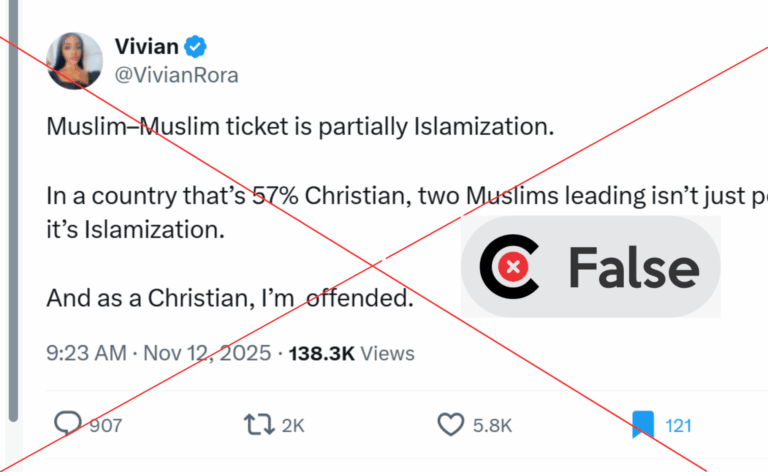Click the repost arrows icon
This screenshot has width=768, height=472.
point(259,425)
